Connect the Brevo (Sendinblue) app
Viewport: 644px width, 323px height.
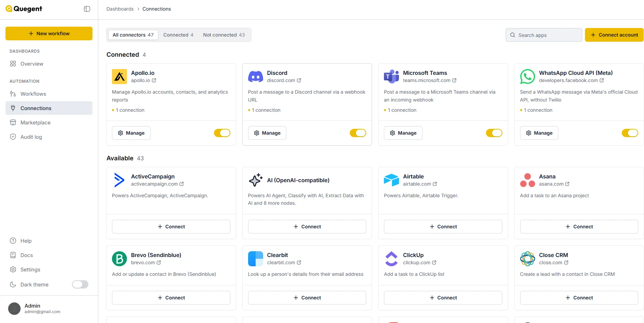(x=171, y=298)
